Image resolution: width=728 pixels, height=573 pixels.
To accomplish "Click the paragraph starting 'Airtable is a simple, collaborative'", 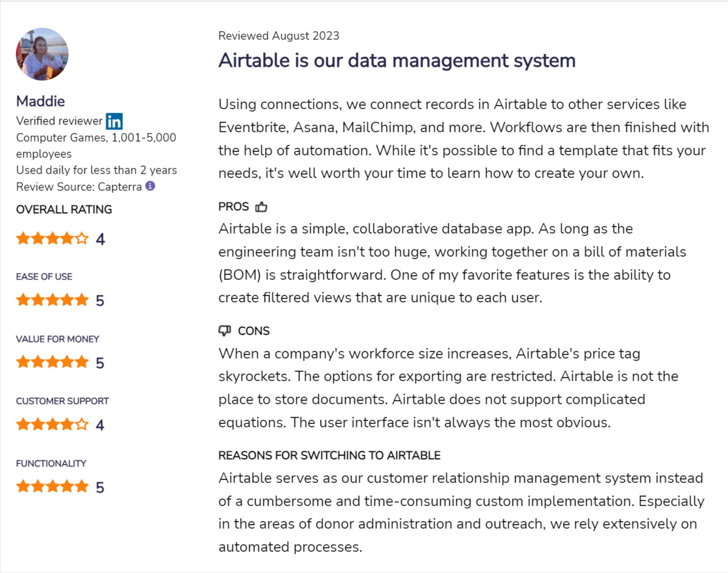I will click(x=453, y=263).
